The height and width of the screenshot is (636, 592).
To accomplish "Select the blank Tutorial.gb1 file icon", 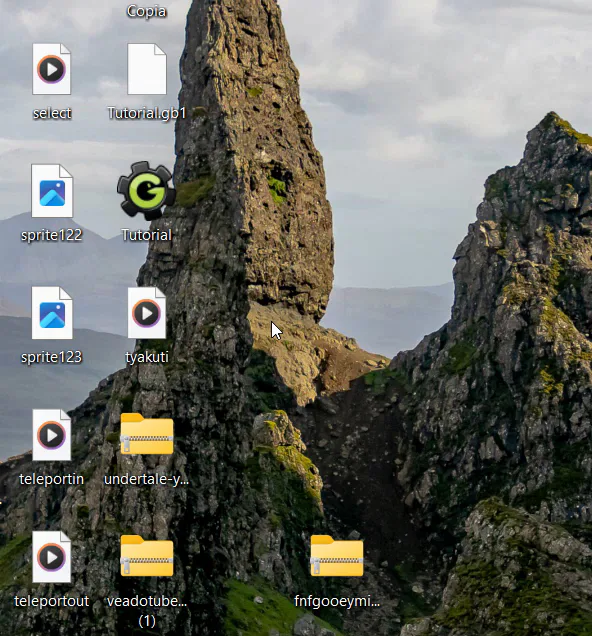I will tap(147, 69).
